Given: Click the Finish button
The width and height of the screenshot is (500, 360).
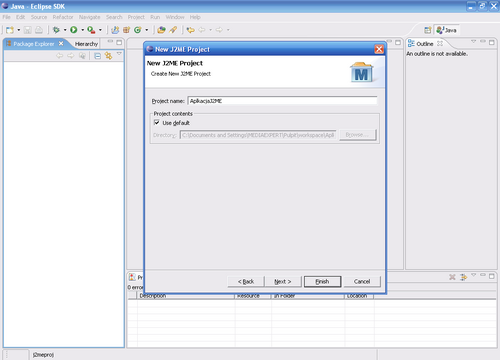Looking at the screenshot, I should (322, 282).
